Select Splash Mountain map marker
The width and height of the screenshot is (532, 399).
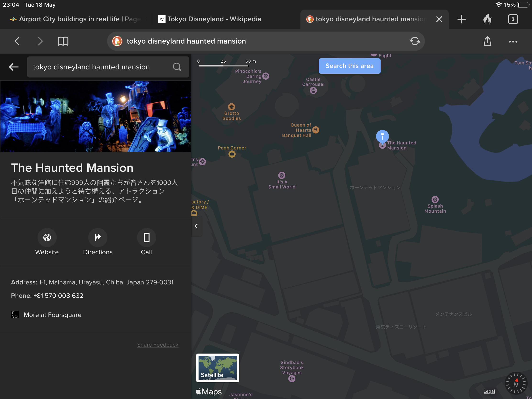click(x=435, y=199)
